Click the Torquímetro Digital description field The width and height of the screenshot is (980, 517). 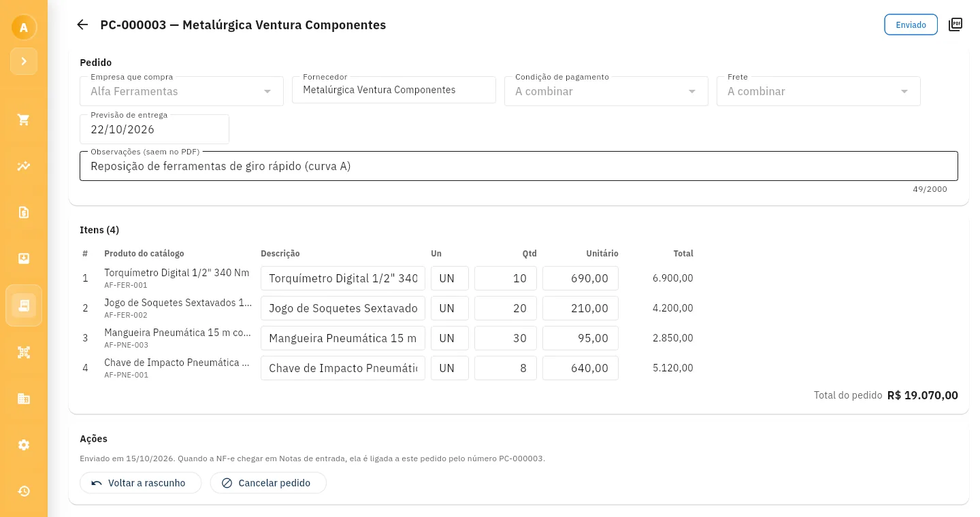click(343, 278)
